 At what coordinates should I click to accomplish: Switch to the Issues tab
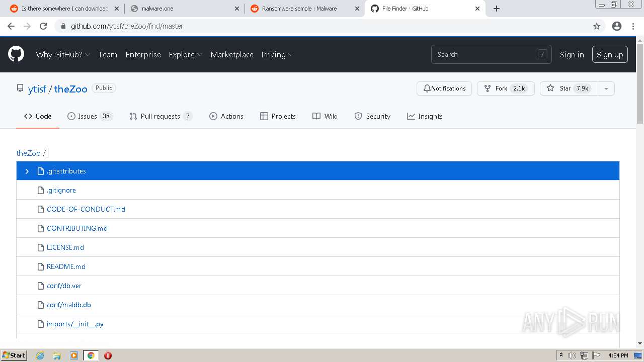click(89, 116)
